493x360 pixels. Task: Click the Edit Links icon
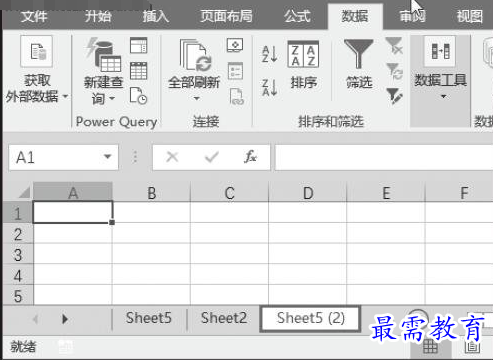(236, 96)
